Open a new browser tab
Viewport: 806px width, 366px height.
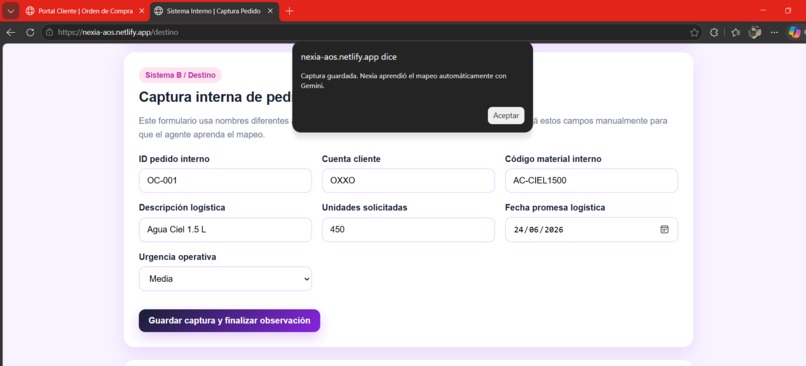pos(289,11)
